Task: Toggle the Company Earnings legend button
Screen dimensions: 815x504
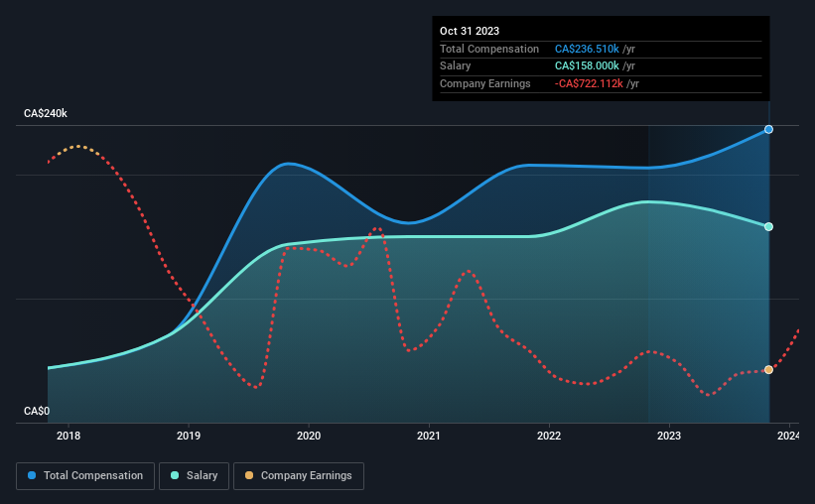Action: [x=299, y=476]
